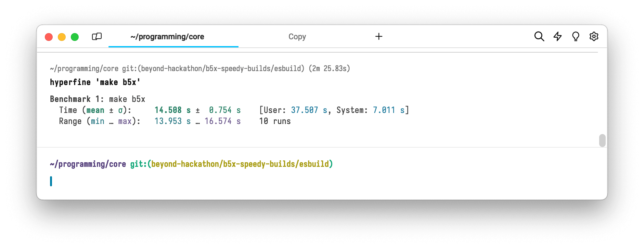This screenshot has width=644, height=248.
Task: Open a new tab with the plus icon
Action: (379, 36)
